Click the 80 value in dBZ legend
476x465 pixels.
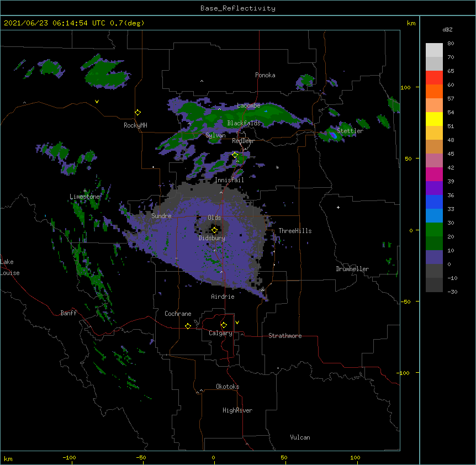click(451, 44)
